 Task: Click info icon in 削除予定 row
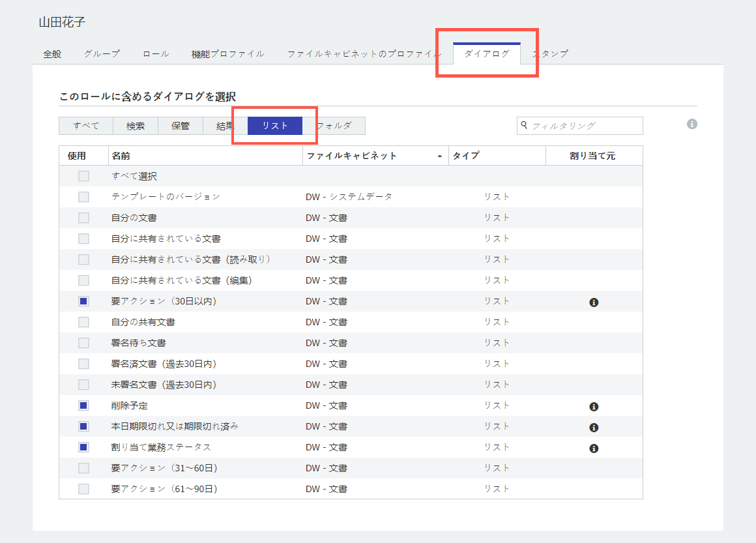coord(594,407)
